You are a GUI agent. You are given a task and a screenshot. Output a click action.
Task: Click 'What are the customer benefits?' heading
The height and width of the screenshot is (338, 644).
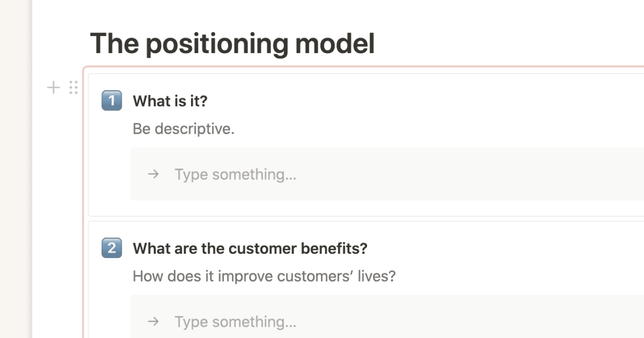[250, 248]
